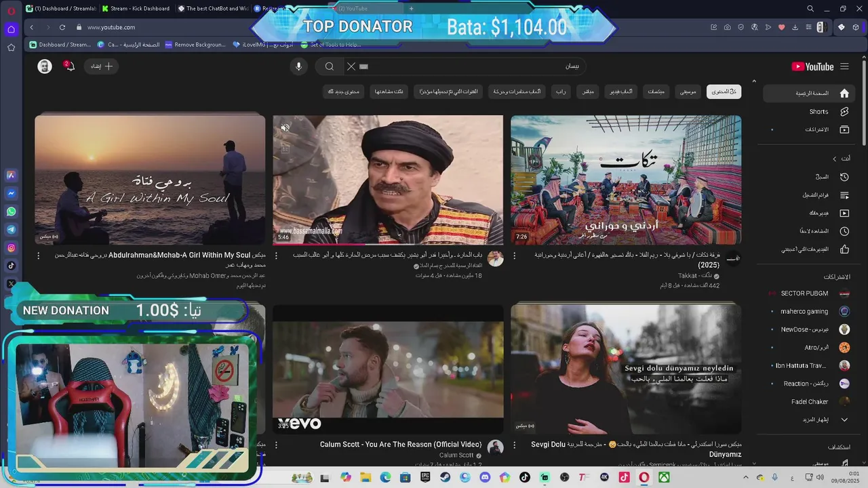
Task: Open the Ibn Hattuta Travels channel
Action: pyautogui.click(x=809, y=365)
